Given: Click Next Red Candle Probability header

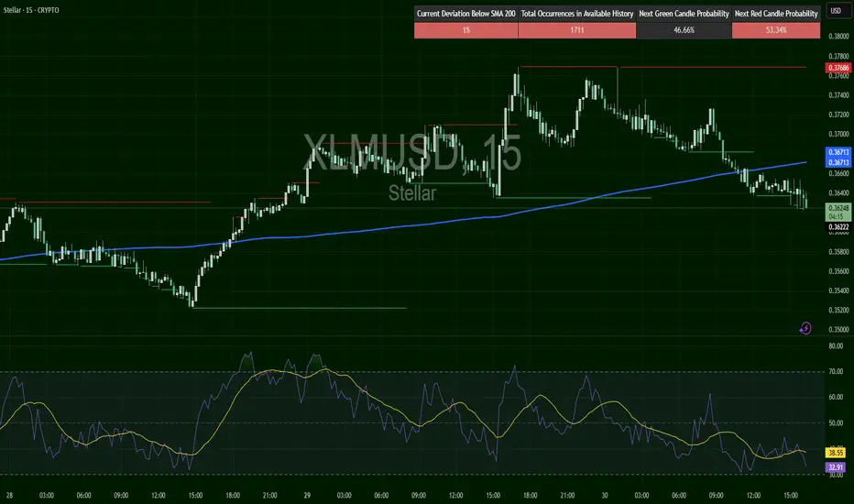Looking at the screenshot, I should coord(775,14).
